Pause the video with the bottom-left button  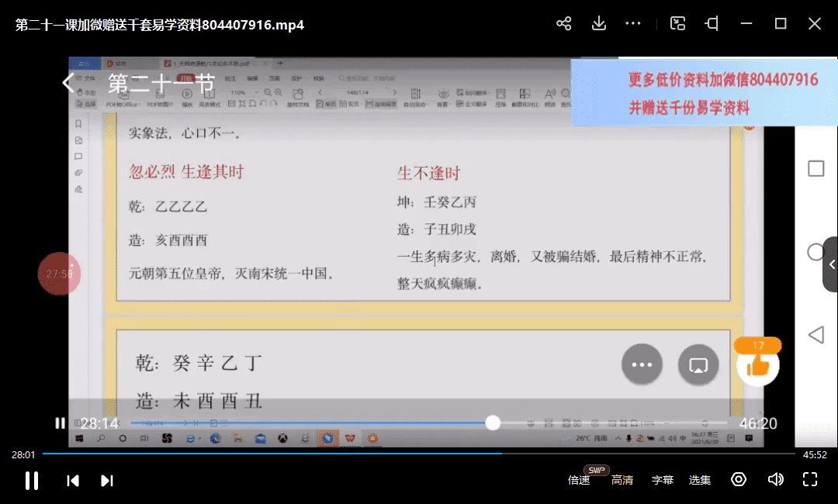(32, 480)
